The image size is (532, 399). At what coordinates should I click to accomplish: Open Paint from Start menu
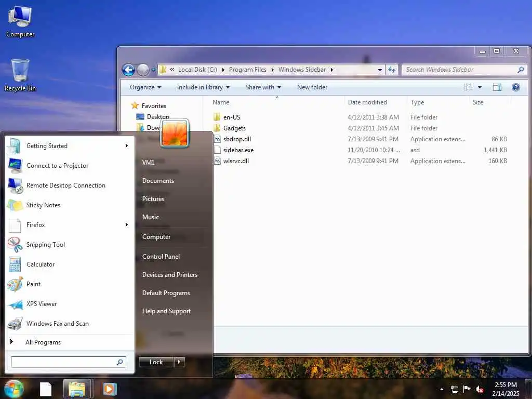click(70, 284)
